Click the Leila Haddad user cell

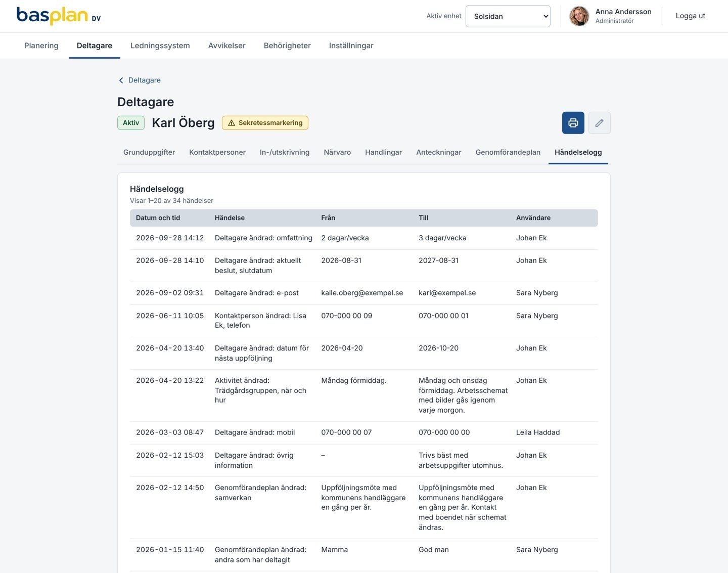(538, 433)
